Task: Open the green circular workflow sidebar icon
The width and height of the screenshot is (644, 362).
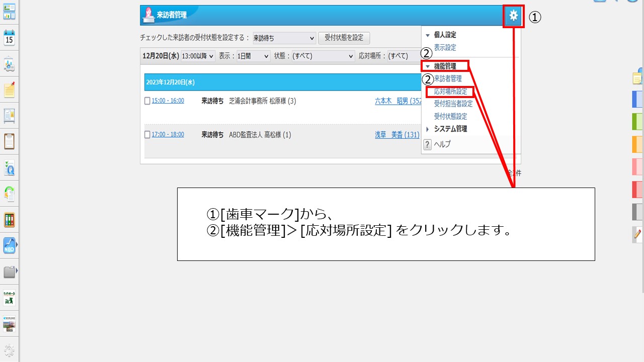Action: 9,194
